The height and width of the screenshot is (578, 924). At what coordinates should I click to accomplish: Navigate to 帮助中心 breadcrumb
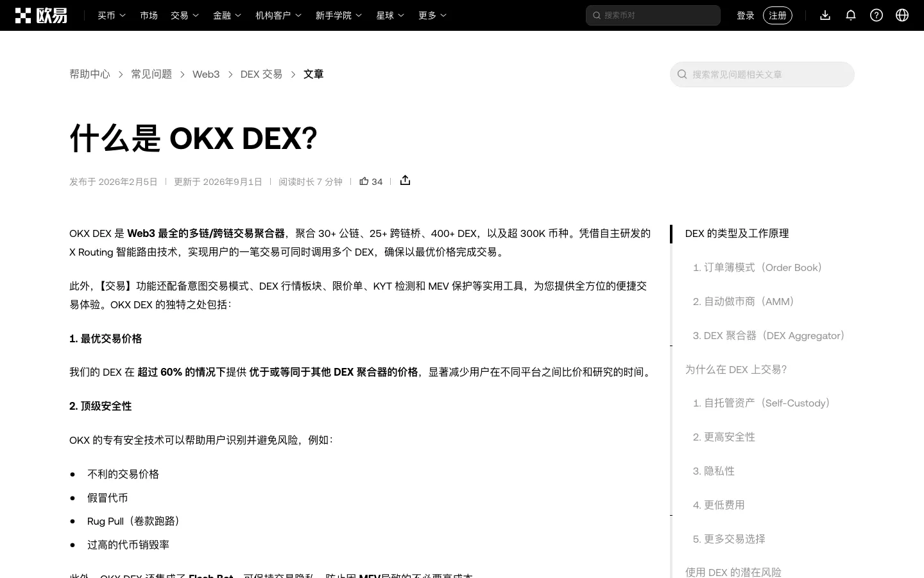click(90, 74)
